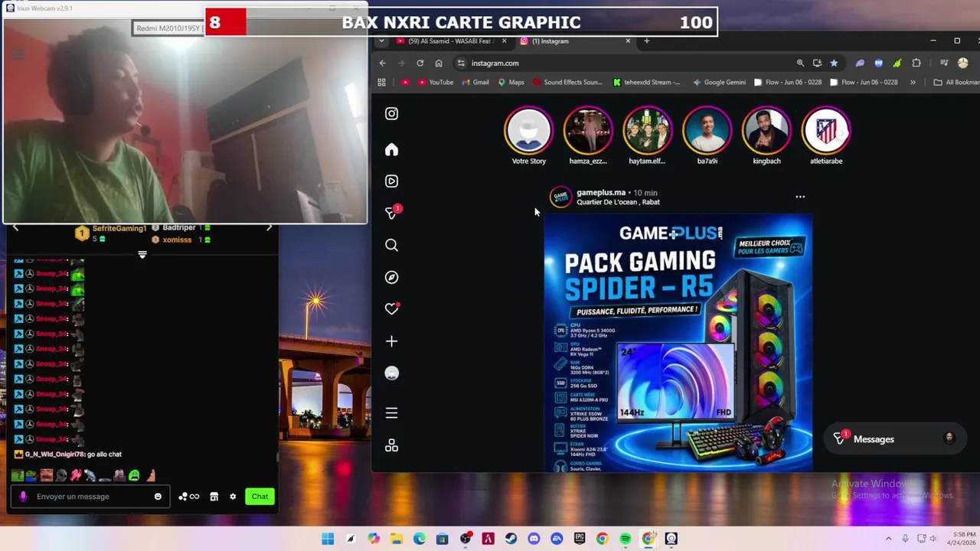Screen dimensions: 980x551
Task: Open Instagram Home from the sidebar
Action: pos(391,149)
